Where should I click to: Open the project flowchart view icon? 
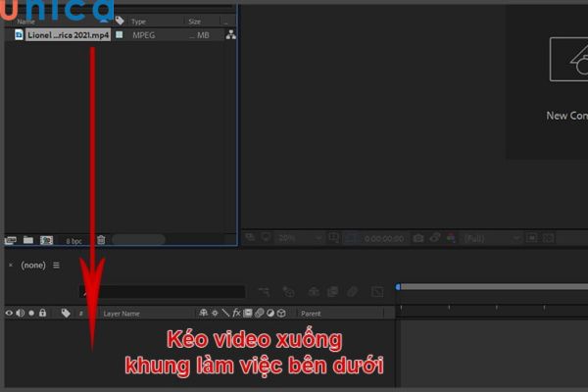[x=231, y=35]
